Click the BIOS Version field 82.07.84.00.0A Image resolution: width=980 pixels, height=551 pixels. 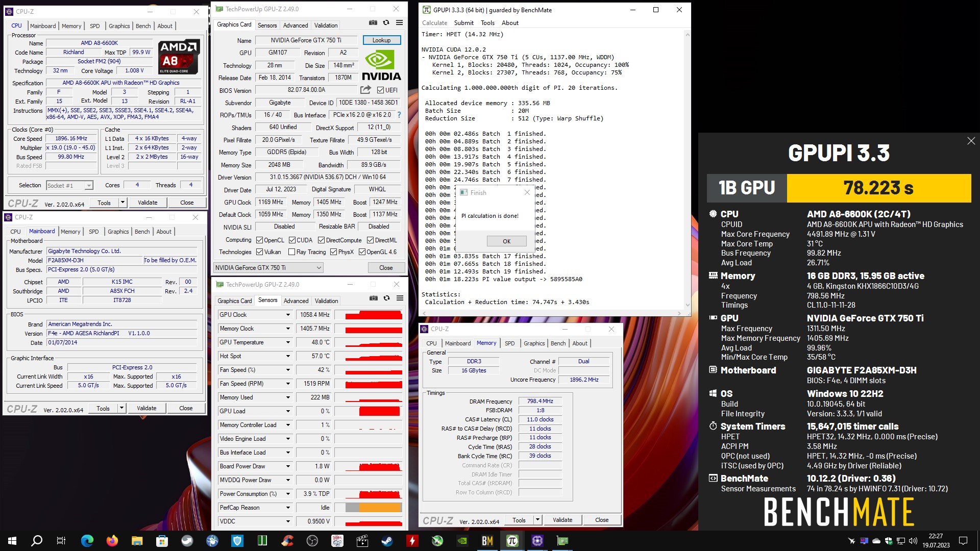point(306,90)
